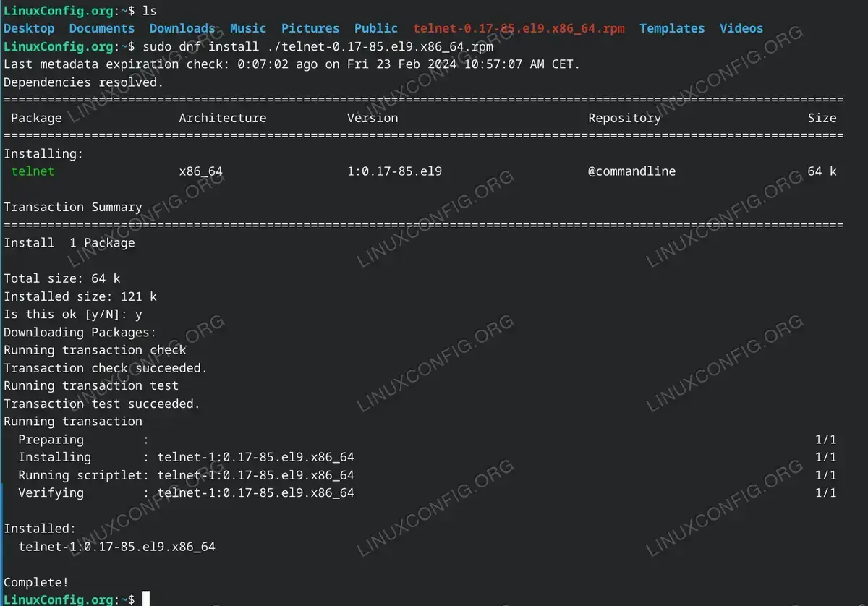
Task: Click the 'Version' column header
Action: pyautogui.click(x=373, y=118)
